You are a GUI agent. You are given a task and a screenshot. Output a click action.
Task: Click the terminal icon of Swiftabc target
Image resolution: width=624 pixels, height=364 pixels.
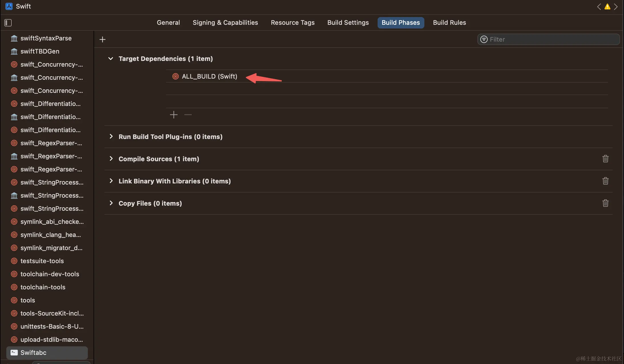point(14,353)
